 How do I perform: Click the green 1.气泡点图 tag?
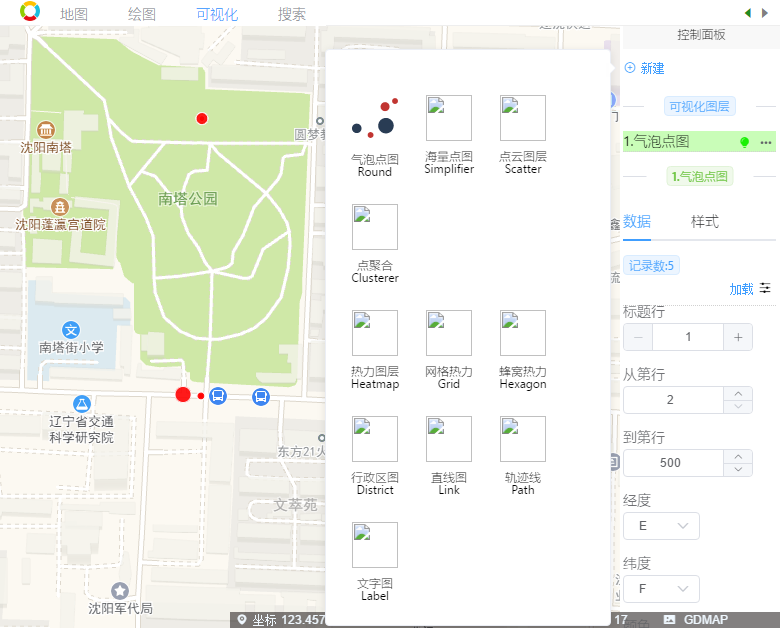[699, 176]
